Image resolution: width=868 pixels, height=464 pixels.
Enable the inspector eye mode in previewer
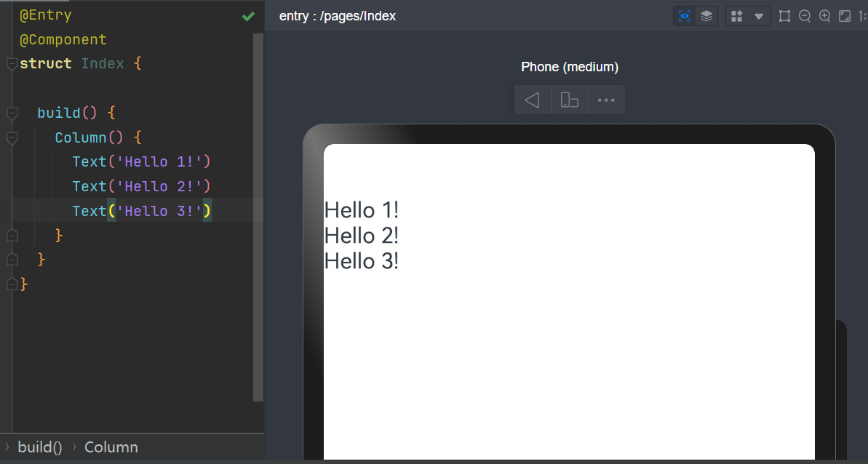(x=685, y=16)
